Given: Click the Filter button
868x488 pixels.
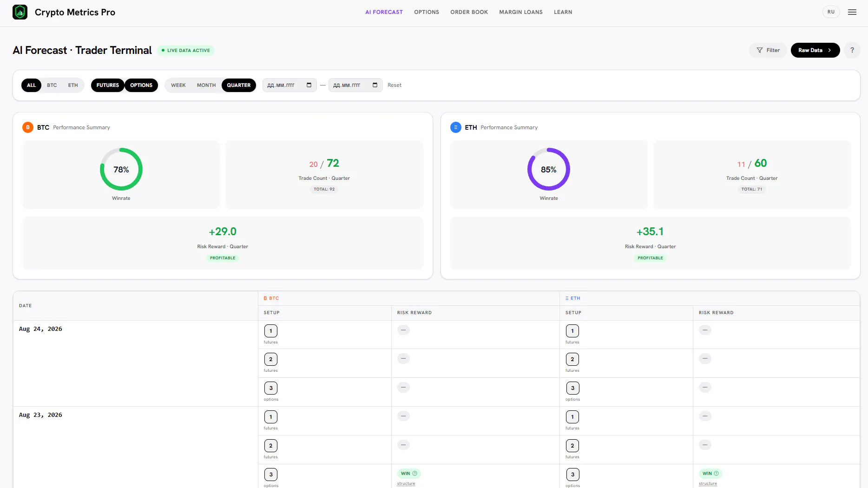Looking at the screenshot, I should [768, 50].
